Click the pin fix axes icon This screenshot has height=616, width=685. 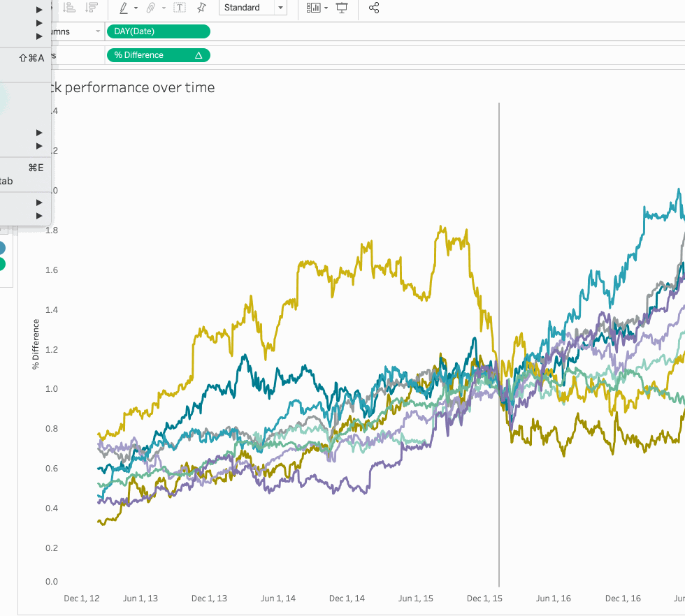201,8
